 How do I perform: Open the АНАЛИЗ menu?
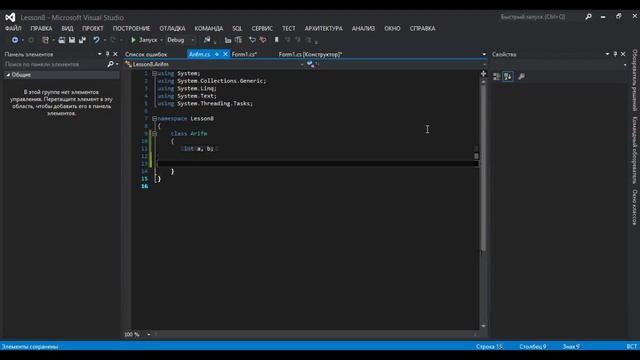point(363,29)
